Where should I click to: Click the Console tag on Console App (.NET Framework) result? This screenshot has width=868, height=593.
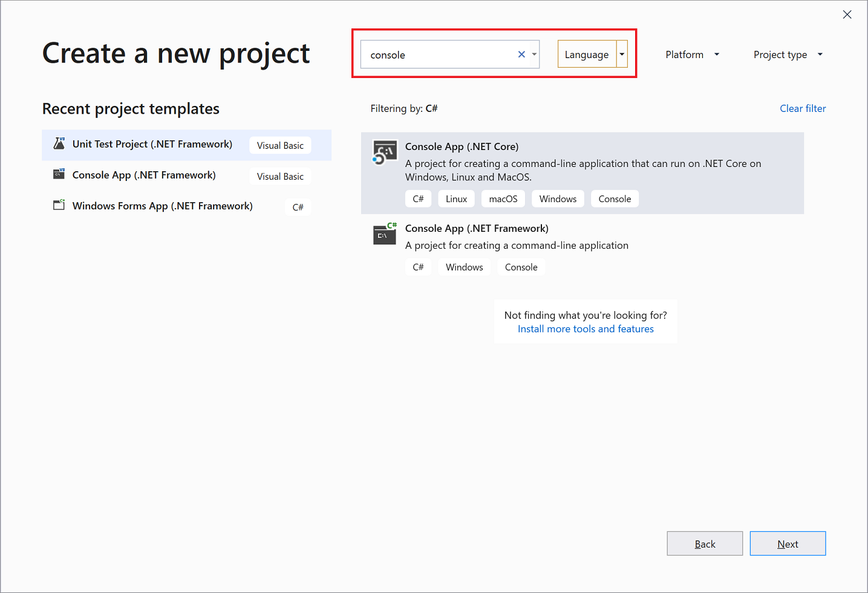pyautogui.click(x=521, y=267)
